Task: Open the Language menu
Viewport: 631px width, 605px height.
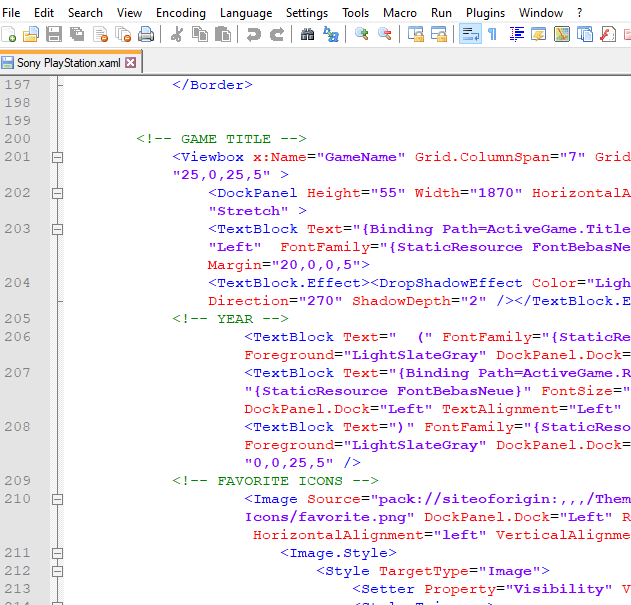Action: 246,13
